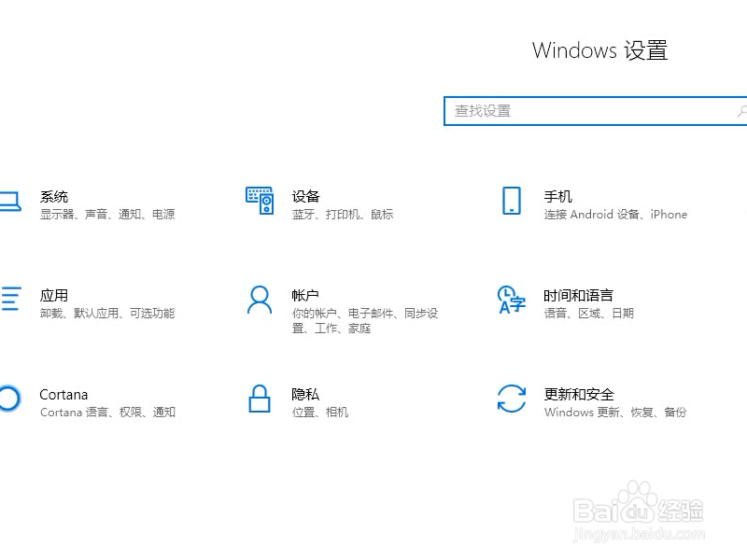
Task: Select the Apps list icon
Action: click(10, 299)
